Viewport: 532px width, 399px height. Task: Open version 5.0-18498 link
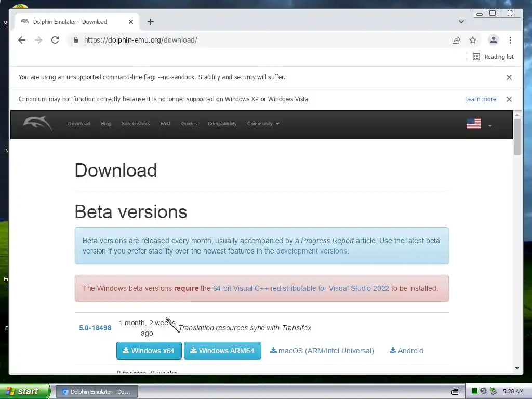(95, 328)
